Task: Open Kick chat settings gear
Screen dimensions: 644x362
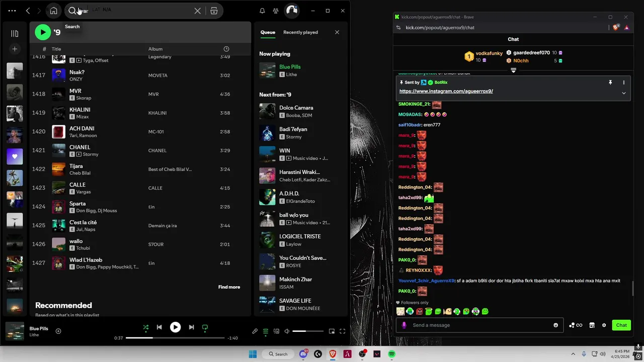Action: coord(604,325)
